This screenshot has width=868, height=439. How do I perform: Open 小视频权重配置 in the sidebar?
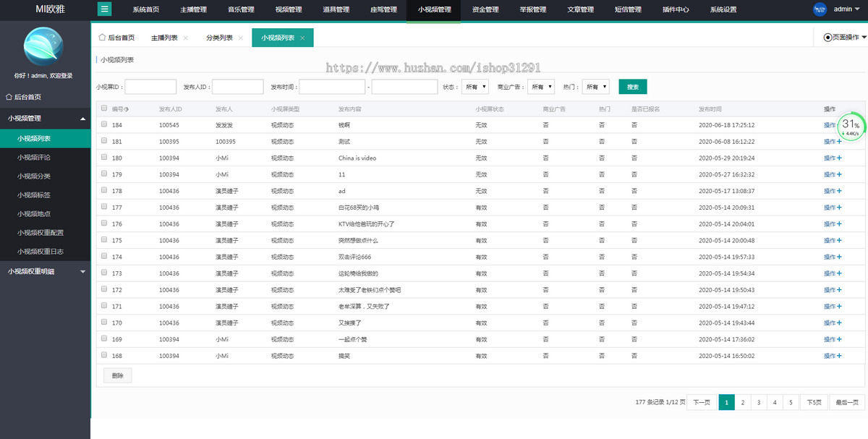41,233
